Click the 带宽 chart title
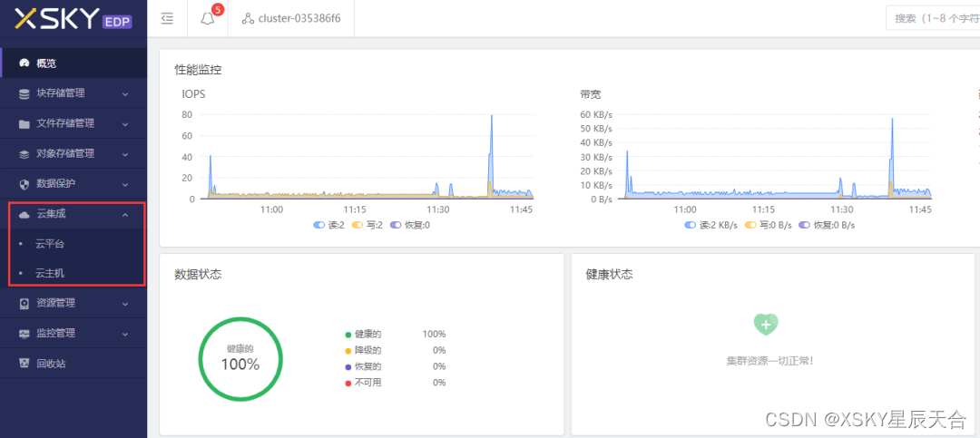Viewport: 980px width, 438px height. point(591,94)
